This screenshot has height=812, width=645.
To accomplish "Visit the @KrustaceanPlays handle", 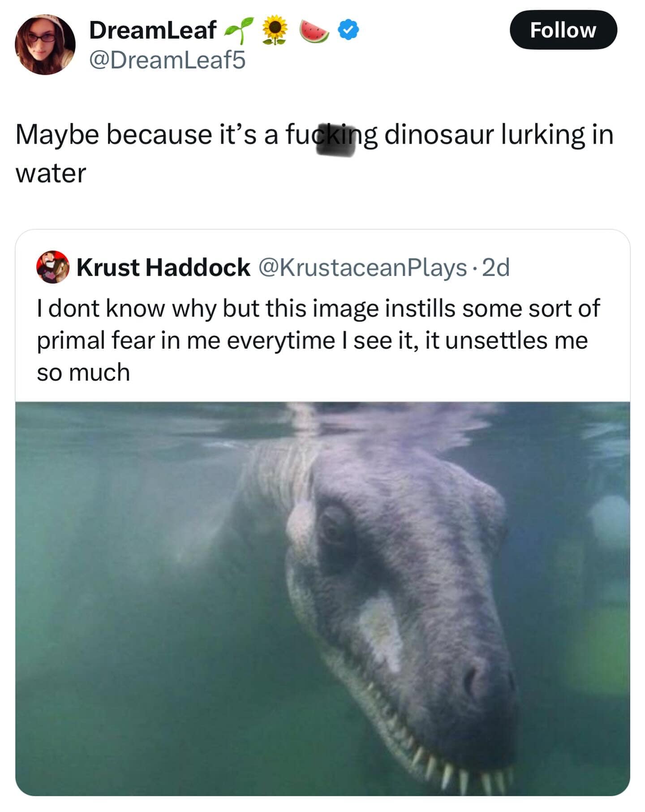I will [363, 268].
